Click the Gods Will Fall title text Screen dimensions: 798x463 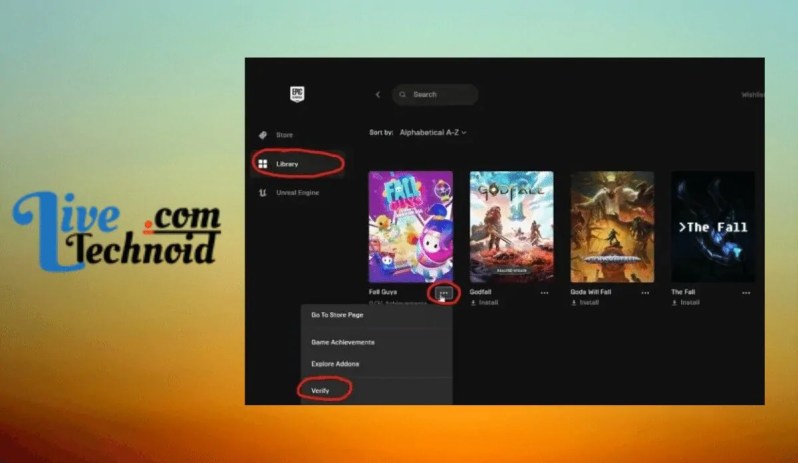pos(590,292)
